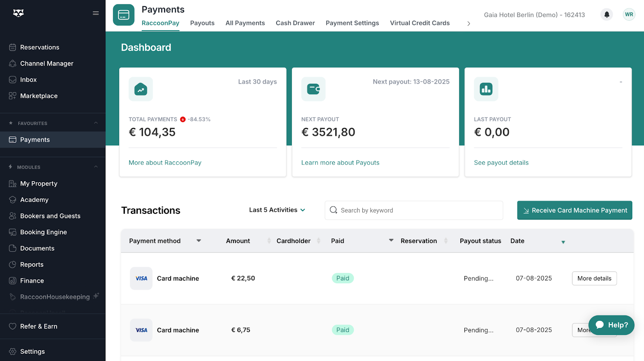Open the Cash Drawer tab
This screenshot has width=644, height=361.
pyautogui.click(x=295, y=23)
